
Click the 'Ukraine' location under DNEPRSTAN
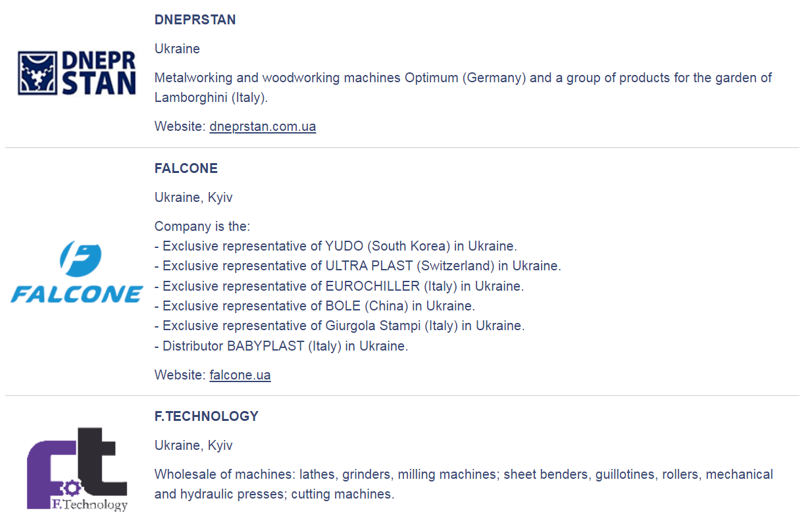point(177,49)
